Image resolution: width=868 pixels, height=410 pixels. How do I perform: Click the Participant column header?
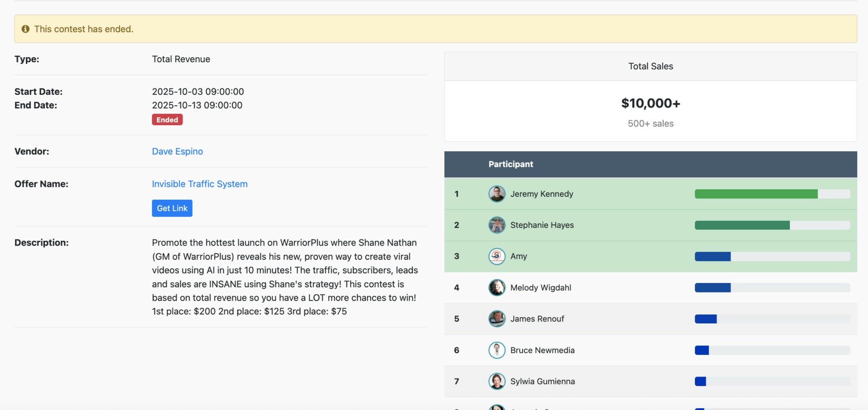(x=510, y=164)
